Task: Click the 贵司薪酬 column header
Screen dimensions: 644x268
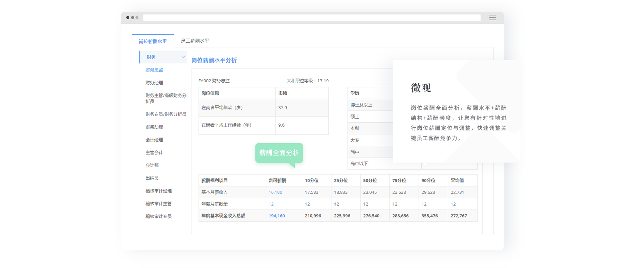Action: tap(277, 181)
